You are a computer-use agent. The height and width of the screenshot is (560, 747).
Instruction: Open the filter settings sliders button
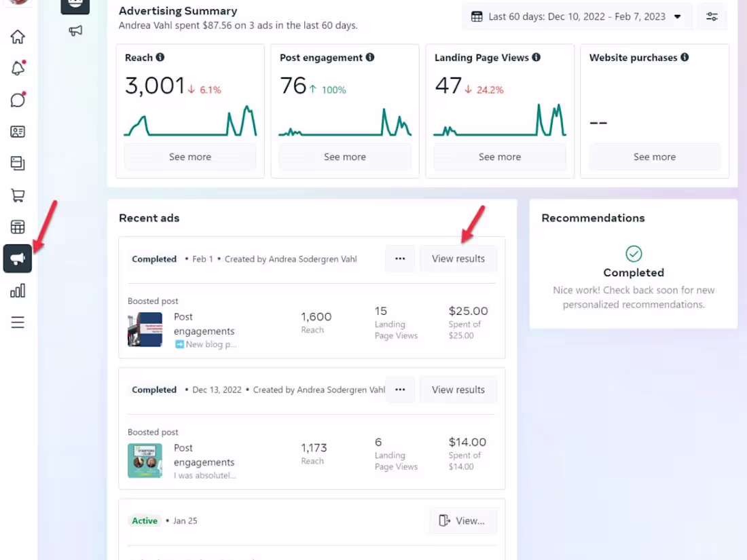coord(712,16)
